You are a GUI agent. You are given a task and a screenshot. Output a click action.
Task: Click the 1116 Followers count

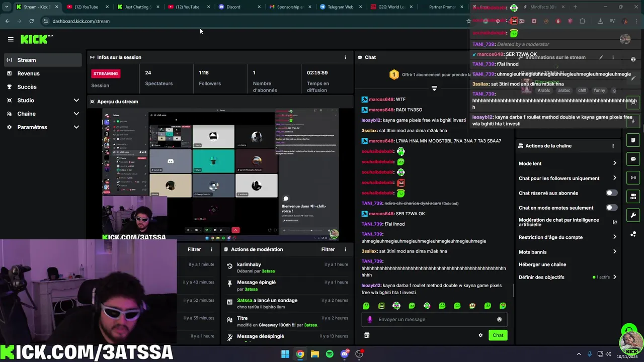(x=204, y=73)
